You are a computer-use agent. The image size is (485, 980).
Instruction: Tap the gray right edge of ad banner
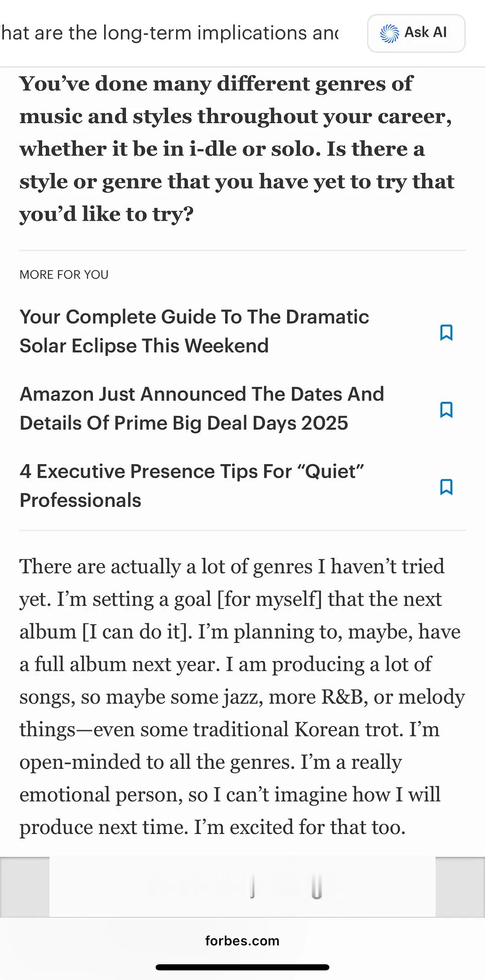tap(460, 887)
